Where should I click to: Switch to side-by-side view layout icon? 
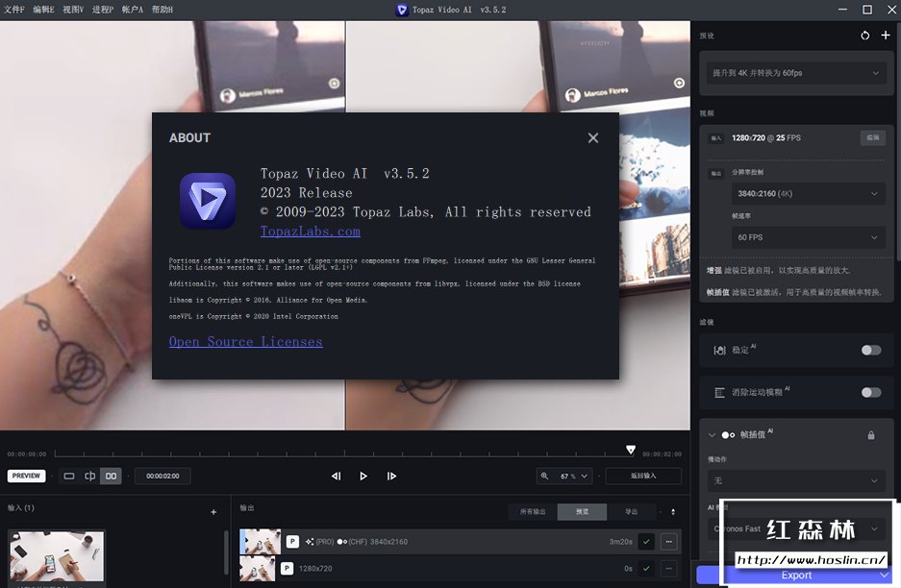click(111, 476)
